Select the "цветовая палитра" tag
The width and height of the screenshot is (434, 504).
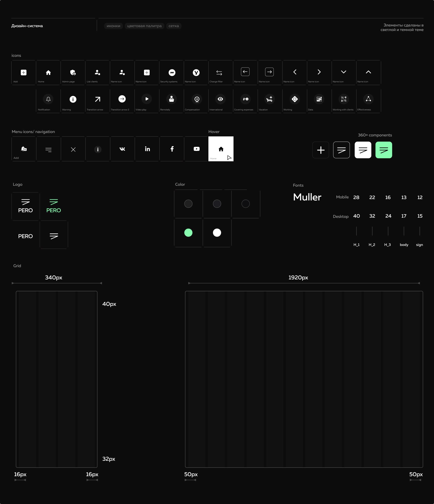tap(144, 26)
